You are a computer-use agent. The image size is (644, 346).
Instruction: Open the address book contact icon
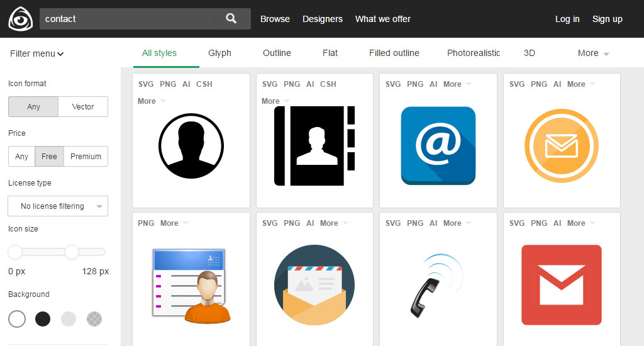point(314,146)
